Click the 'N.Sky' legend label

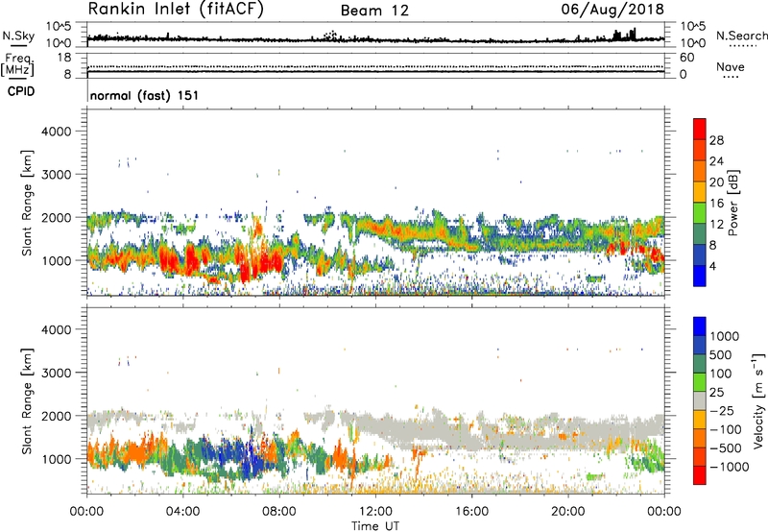click(x=18, y=36)
